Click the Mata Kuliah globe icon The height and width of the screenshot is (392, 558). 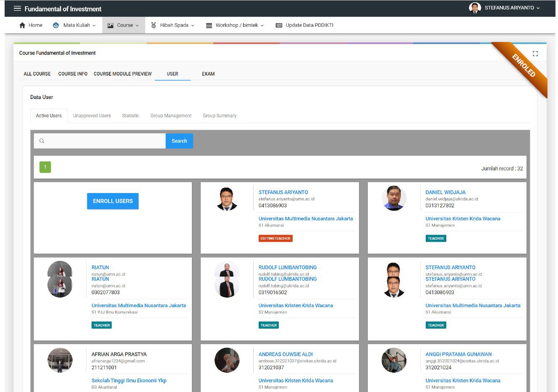56,25
